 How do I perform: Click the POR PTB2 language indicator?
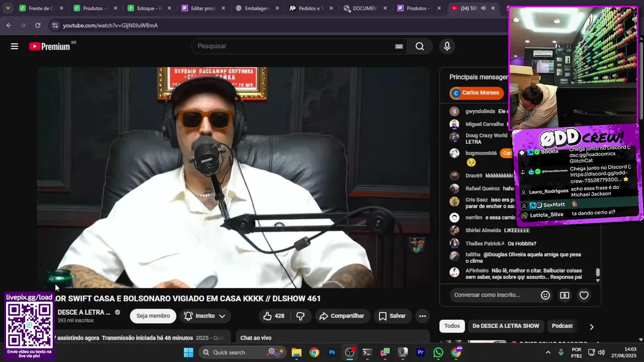point(577,352)
